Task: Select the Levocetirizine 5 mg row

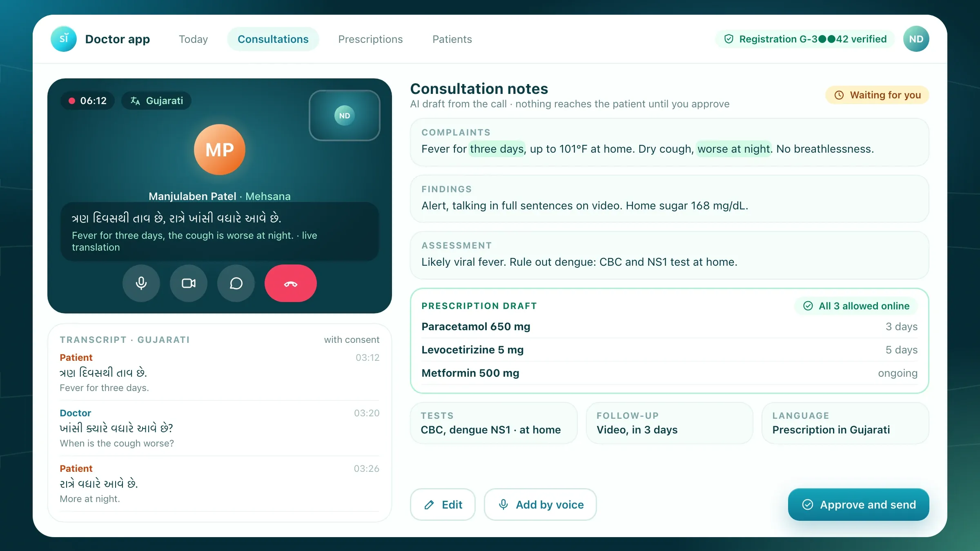Action: pos(669,350)
